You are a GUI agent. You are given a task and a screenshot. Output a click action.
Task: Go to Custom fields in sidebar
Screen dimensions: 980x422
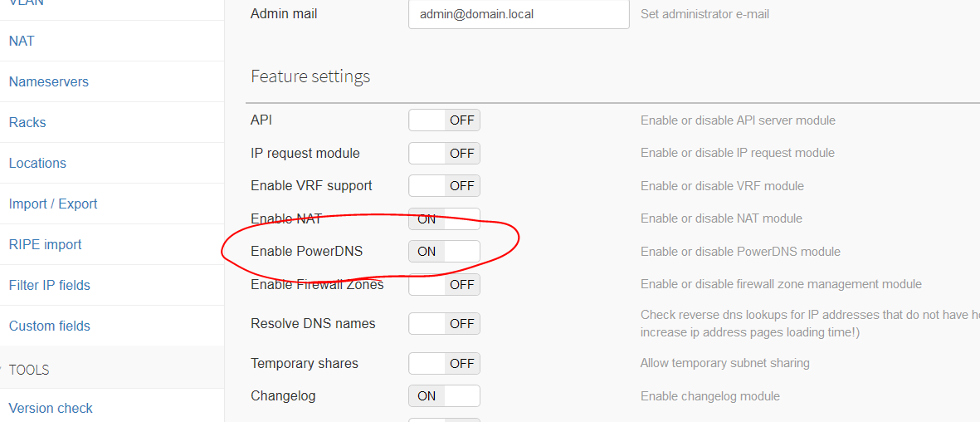(50, 326)
